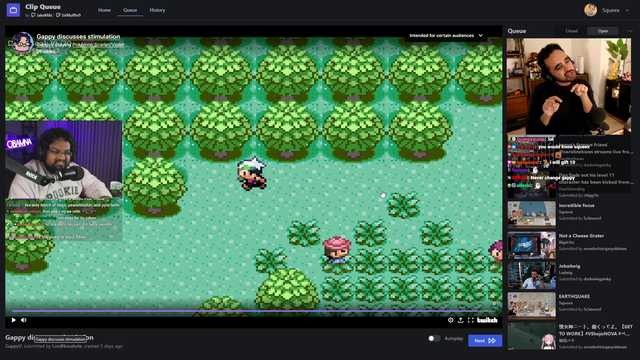640x360 pixels.
Task: Set the queue to Closed
Action: [x=571, y=31]
